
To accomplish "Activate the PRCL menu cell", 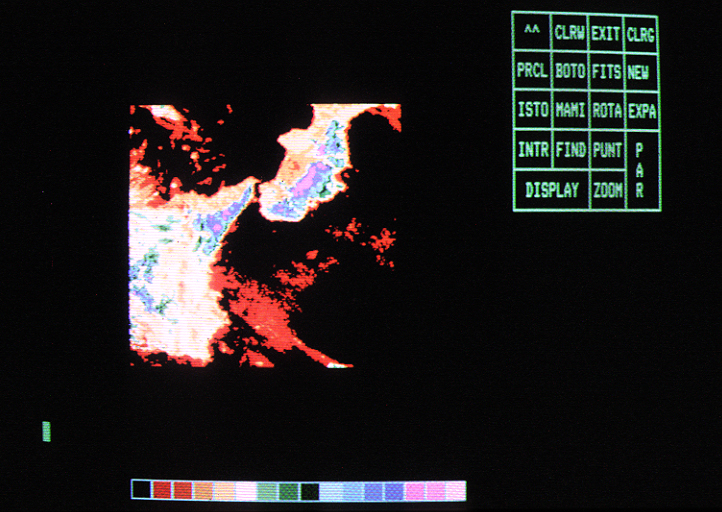I will pos(531,71).
